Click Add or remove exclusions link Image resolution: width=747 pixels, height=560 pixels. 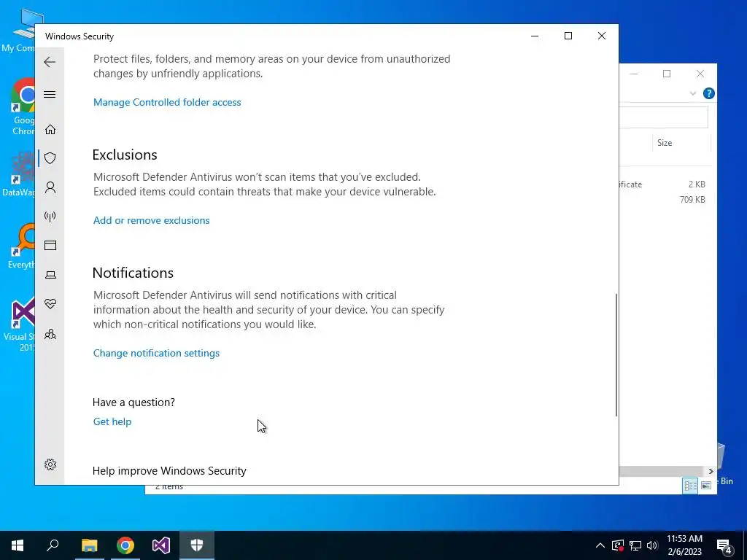tap(152, 220)
